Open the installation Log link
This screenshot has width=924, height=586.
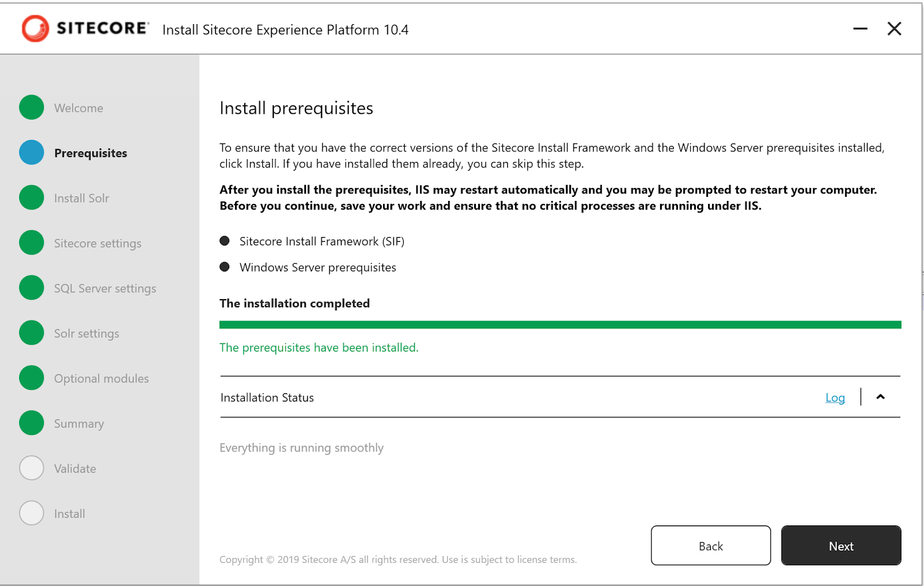tap(835, 398)
